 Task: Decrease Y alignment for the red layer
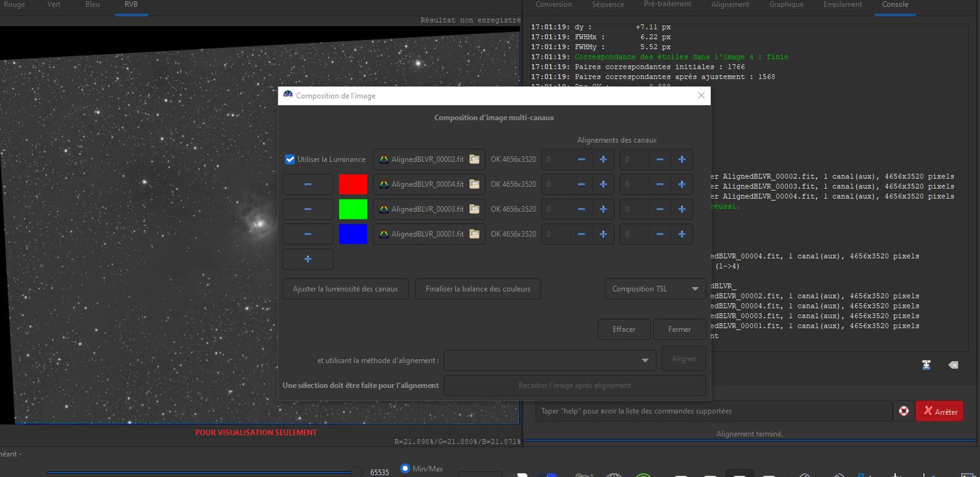tap(660, 184)
